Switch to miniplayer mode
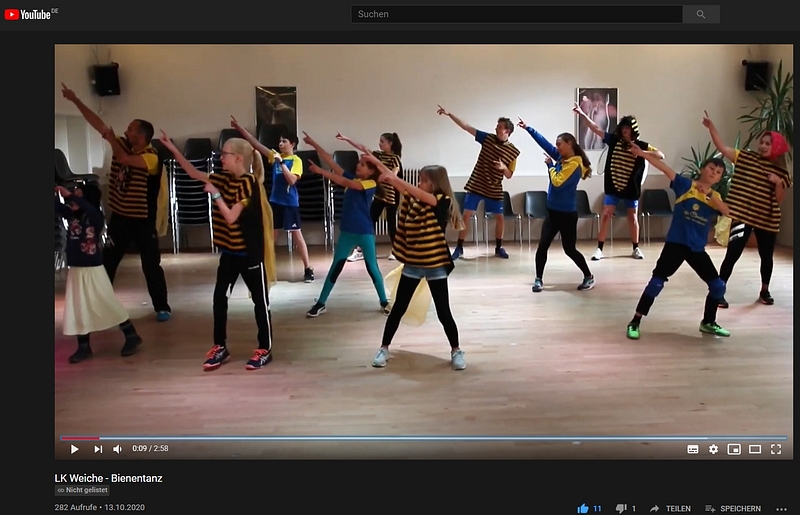 tap(734, 449)
